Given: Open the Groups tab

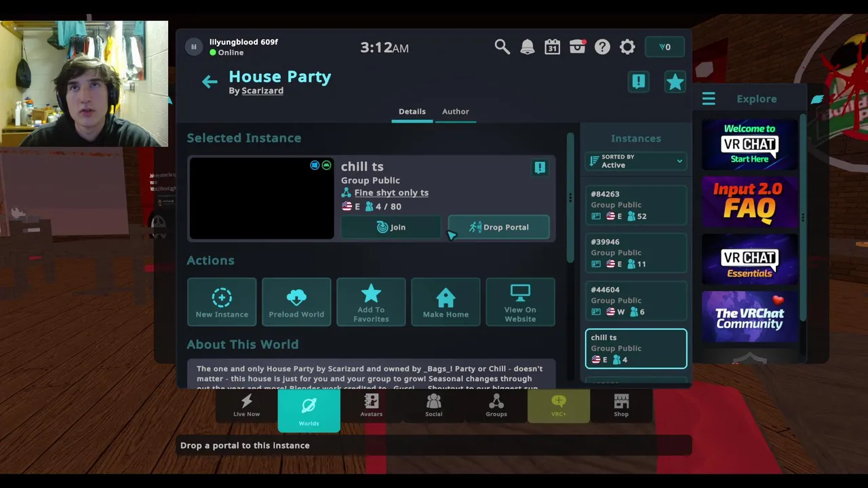Looking at the screenshot, I should pyautogui.click(x=496, y=407).
